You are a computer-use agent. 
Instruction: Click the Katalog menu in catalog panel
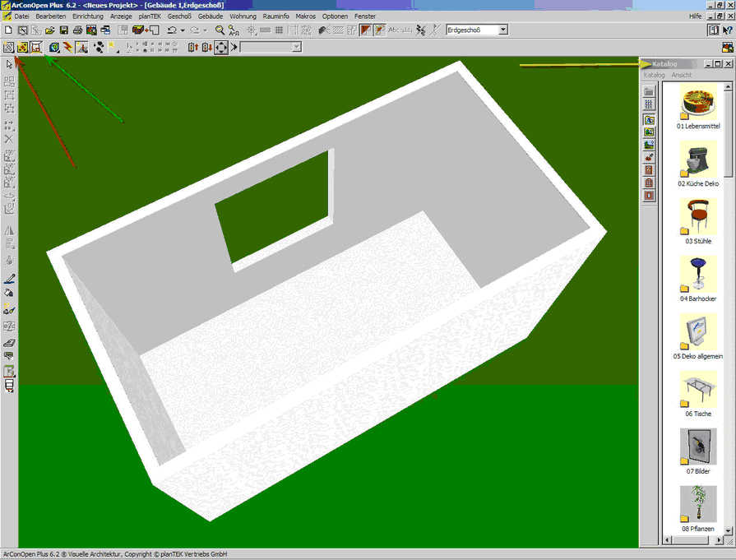click(654, 75)
